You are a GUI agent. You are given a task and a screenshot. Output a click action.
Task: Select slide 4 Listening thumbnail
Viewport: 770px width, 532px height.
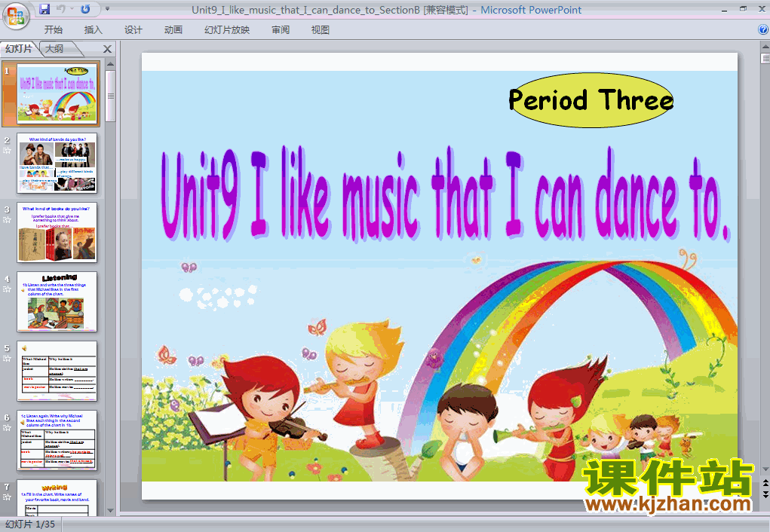point(57,301)
